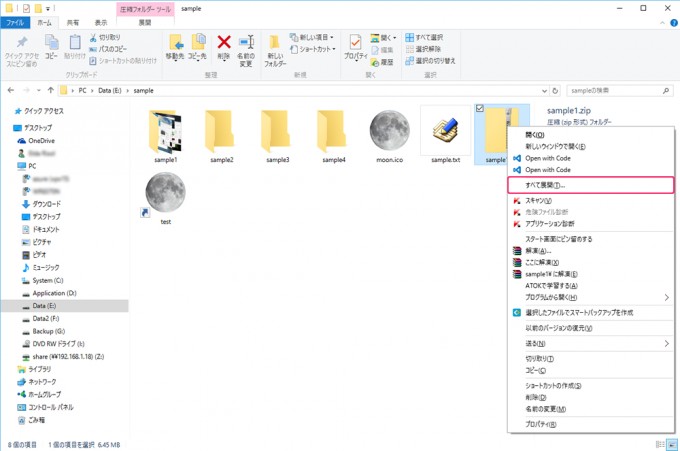Uncheck the selected zip file checkbox
The height and width of the screenshot is (451, 680).
pos(480,108)
